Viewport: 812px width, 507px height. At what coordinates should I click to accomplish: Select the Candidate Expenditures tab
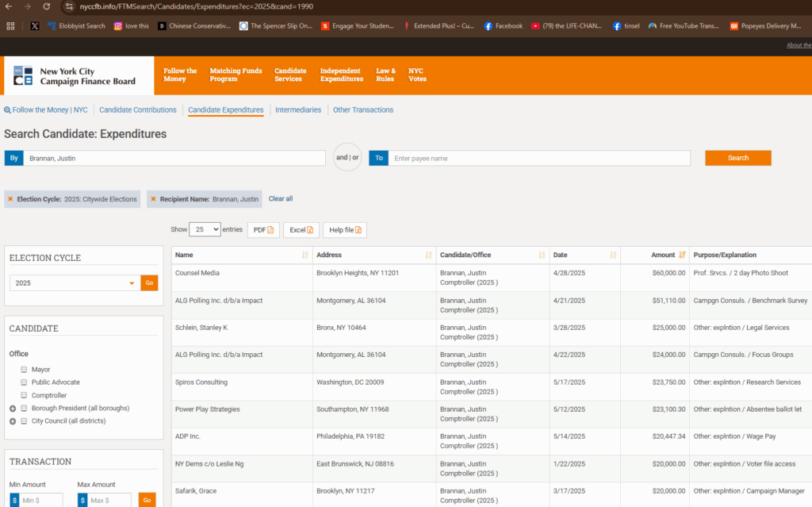pyautogui.click(x=226, y=110)
